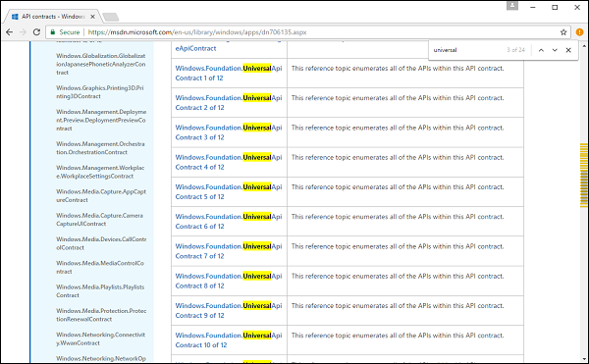
Task: Reload the page with the refresh icon
Action: (36, 32)
